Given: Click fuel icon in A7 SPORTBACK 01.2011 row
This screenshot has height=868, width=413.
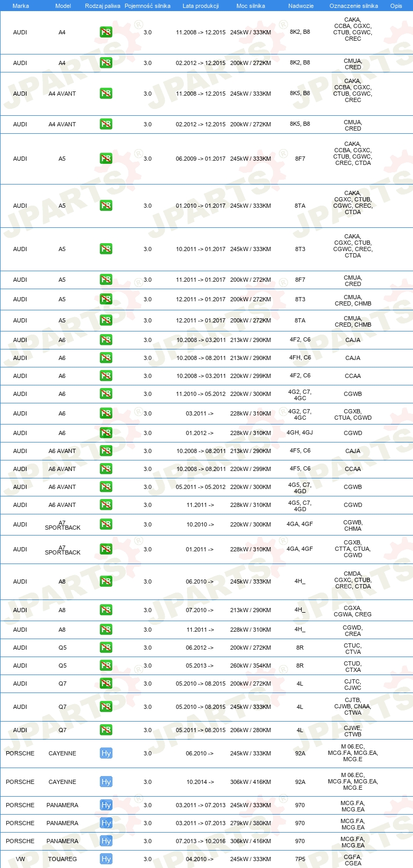Looking at the screenshot, I should click(106, 549).
